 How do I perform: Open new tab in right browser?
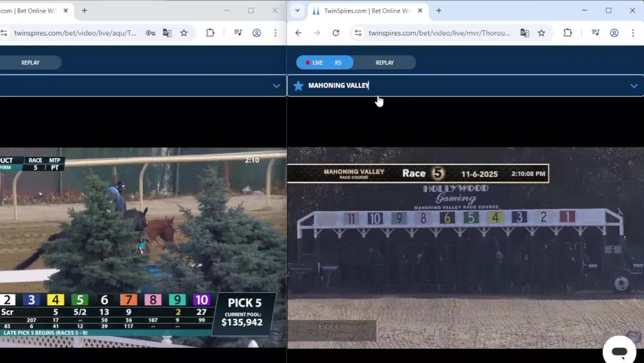pos(438,11)
